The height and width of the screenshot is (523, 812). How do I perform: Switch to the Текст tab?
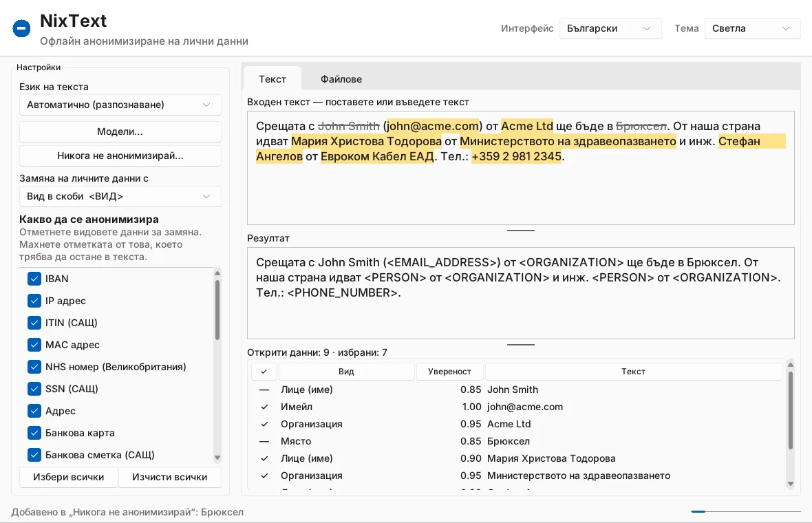[x=273, y=79]
